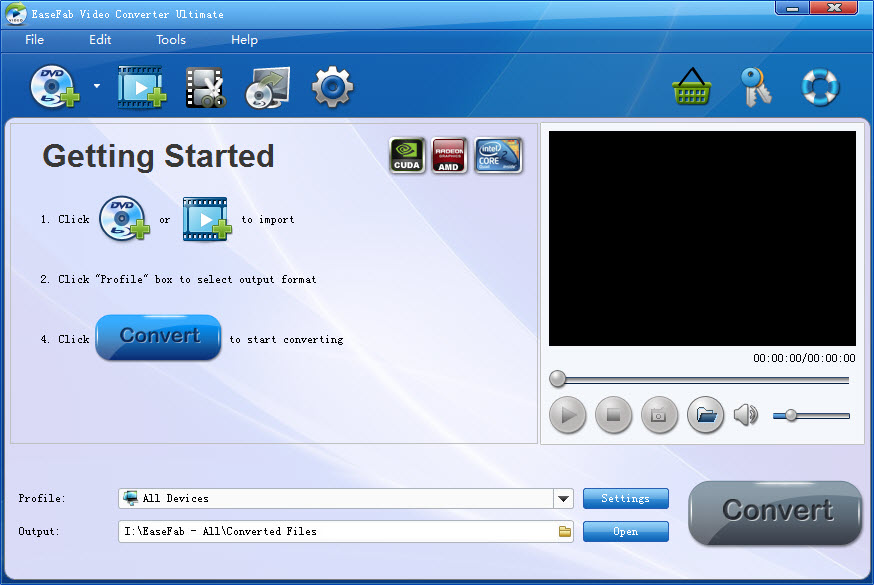Viewport: 874px width, 585px height.
Task: Take a snapshot with the camera button
Action: pyautogui.click(x=659, y=415)
